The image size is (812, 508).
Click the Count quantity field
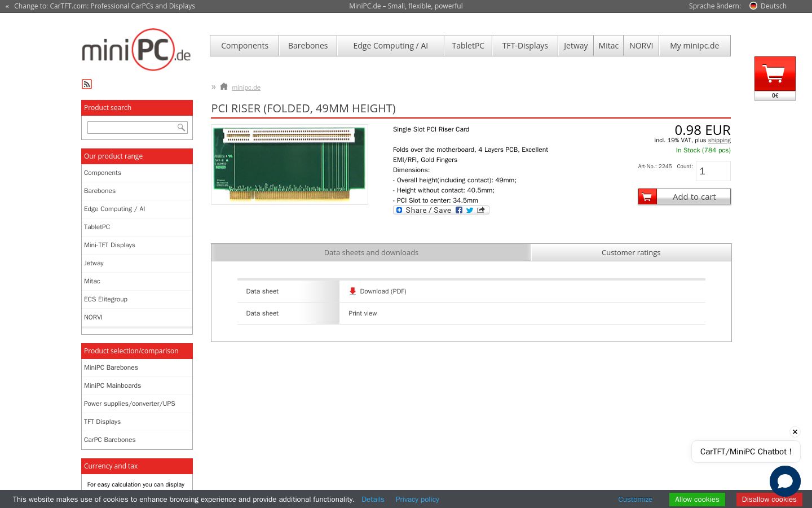click(x=713, y=171)
